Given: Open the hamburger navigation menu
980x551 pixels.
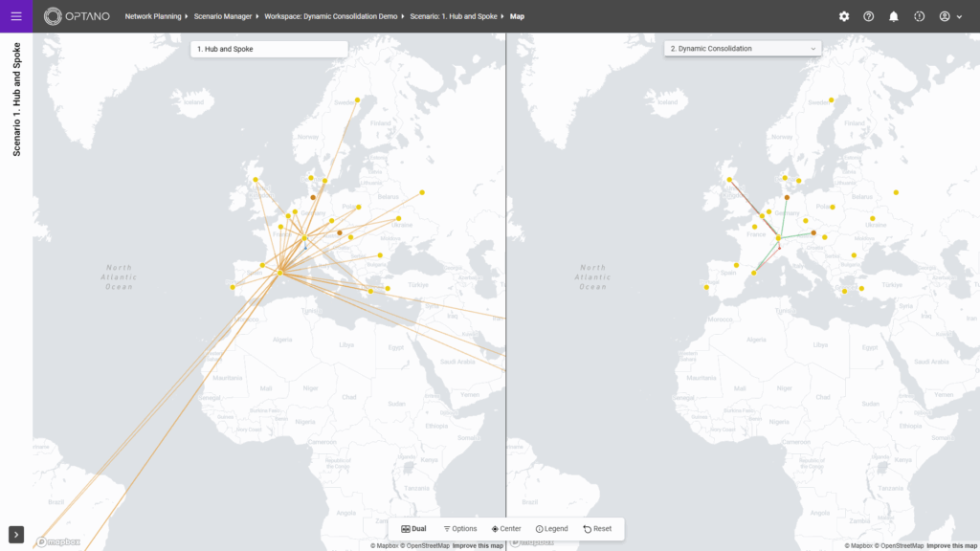Looking at the screenshot, I should pos(16,16).
